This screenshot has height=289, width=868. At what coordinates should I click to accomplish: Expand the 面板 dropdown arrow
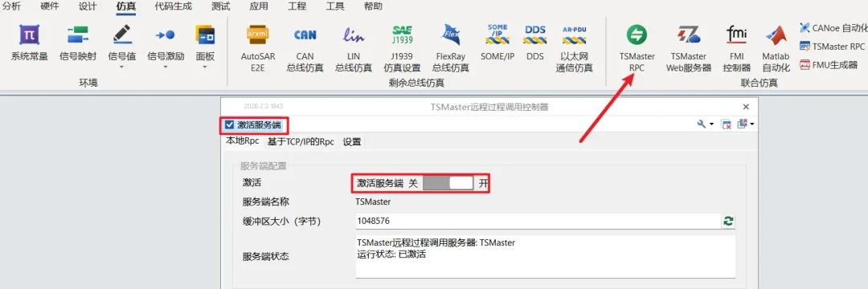[205, 67]
